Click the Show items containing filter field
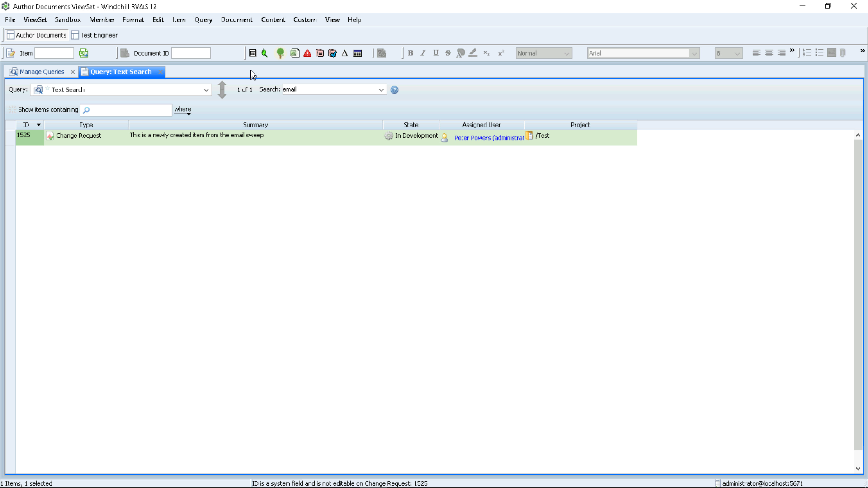This screenshot has width=868, height=488. 126,110
